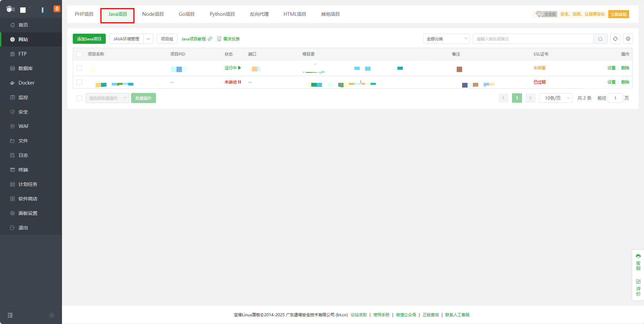Switch to the Python项目 tab
Viewport: 644px width, 324px height.
tap(222, 14)
